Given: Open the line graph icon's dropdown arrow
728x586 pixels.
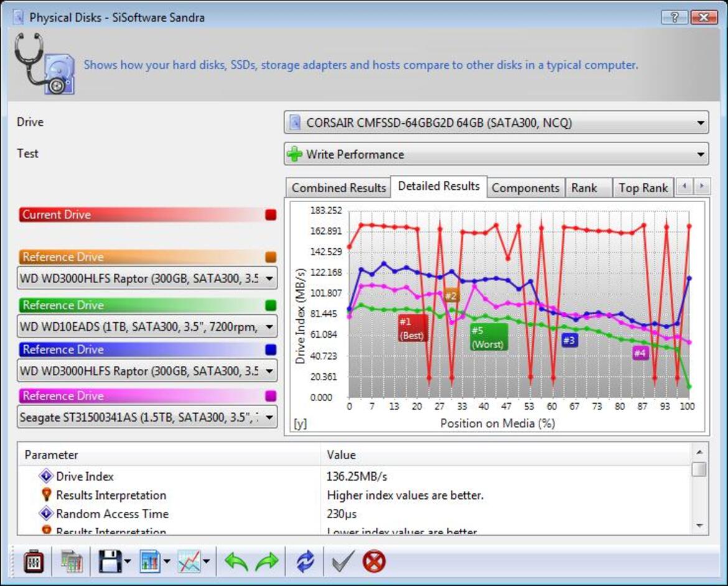Looking at the screenshot, I should tap(207, 562).
